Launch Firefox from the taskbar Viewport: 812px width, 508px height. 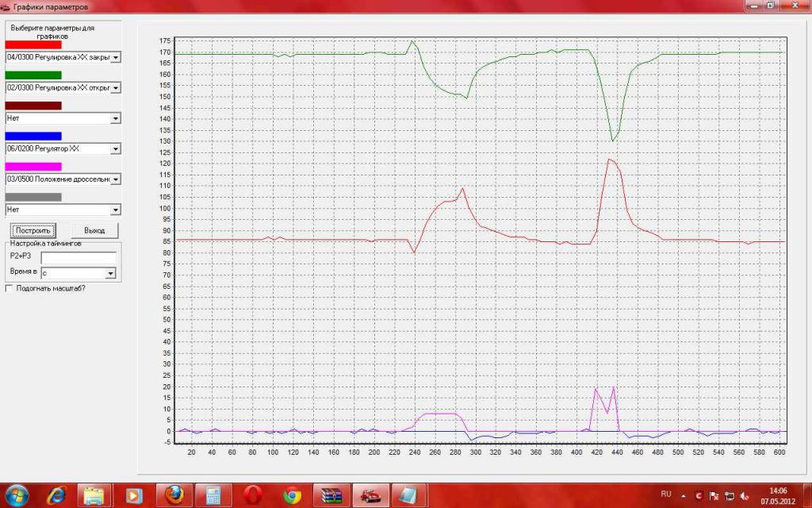click(174, 495)
